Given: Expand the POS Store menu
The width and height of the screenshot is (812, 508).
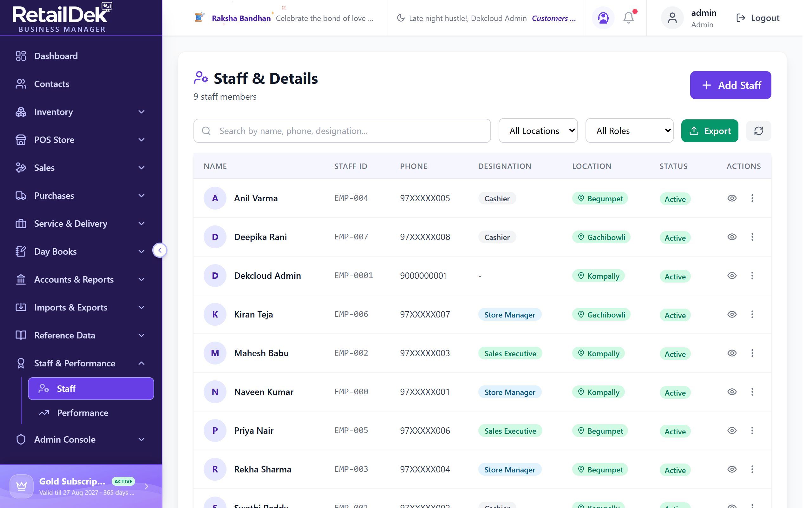Looking at the screenshot, I should (81, 140).
